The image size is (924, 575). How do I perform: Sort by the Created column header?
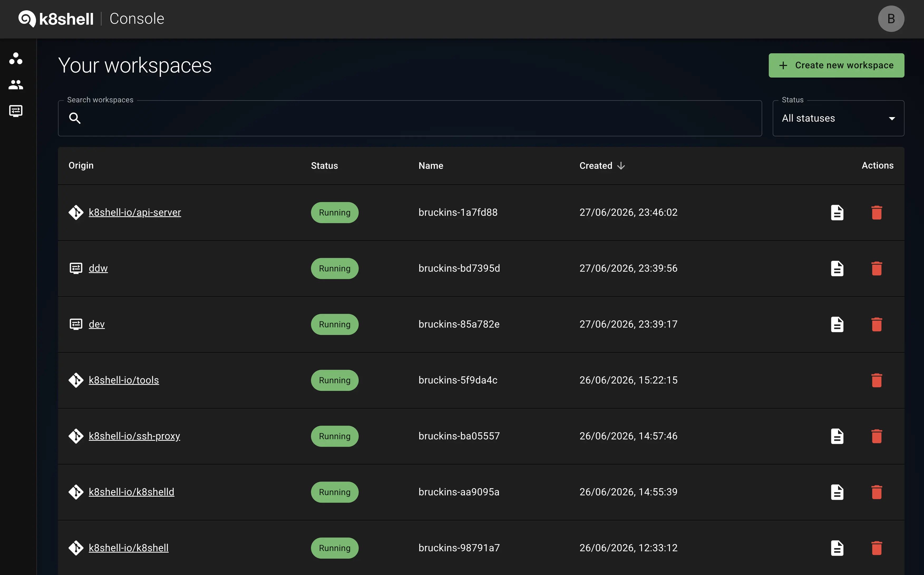point(602,166)
